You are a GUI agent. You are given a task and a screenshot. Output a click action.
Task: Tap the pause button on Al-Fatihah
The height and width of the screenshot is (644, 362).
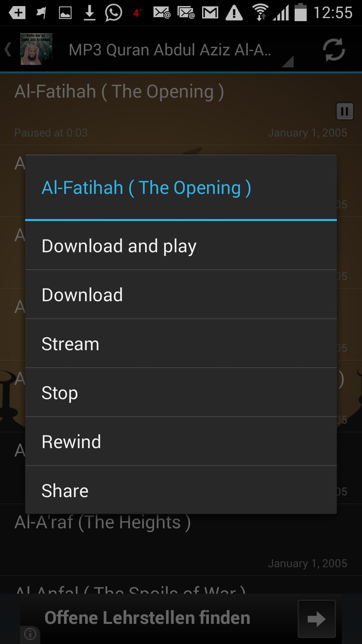coord(345,111)
